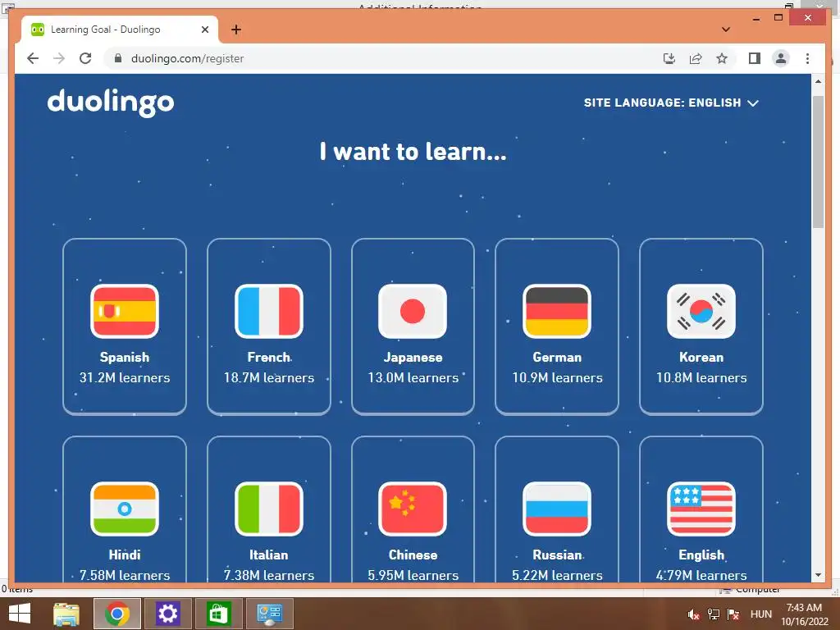
Task: Choose the German flag icon
Action: point(557,311)
